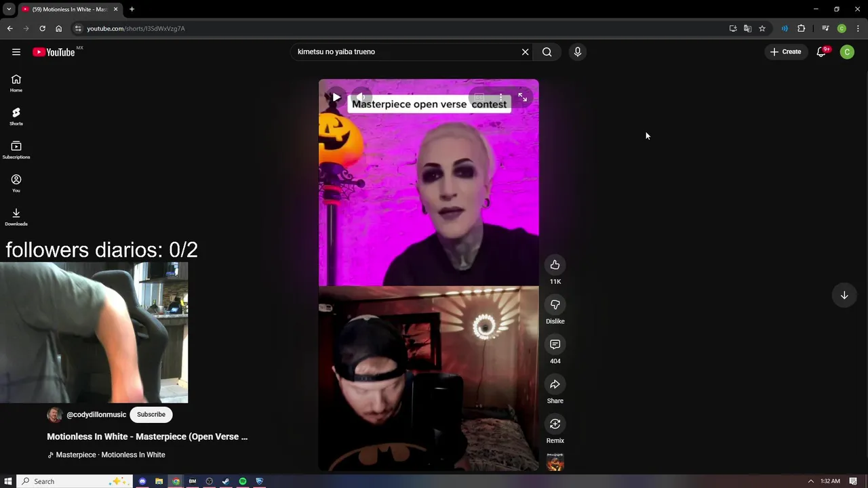The height and width of the screenshot is (488, 868).
Task: Open the 404 comments panel
Action: pos(555,344)
